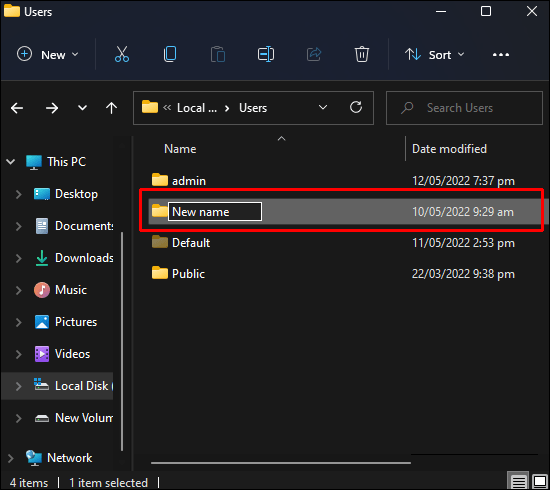Open the Sort dropdown menu
This screenshot has width=550, height=490.
click(435, 55)
